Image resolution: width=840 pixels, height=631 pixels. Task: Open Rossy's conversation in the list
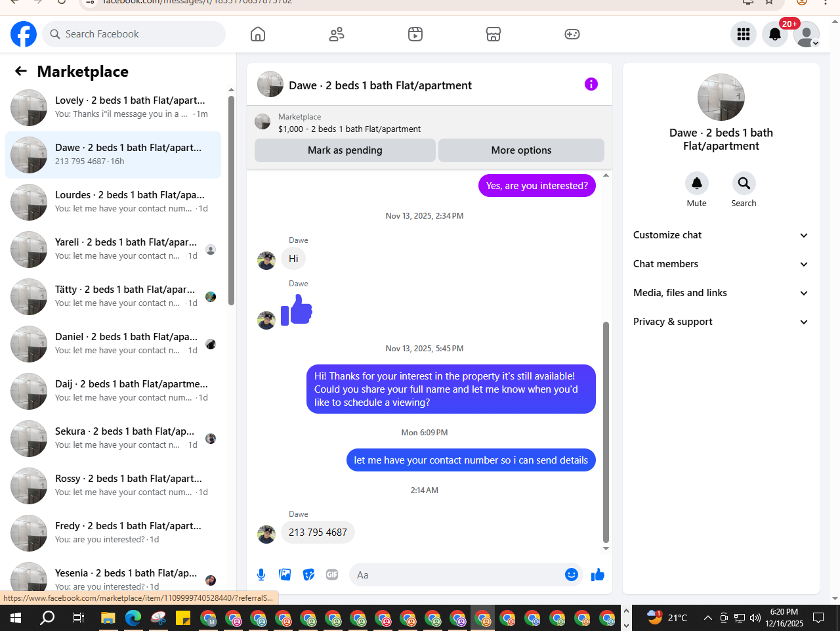point(113,486)
